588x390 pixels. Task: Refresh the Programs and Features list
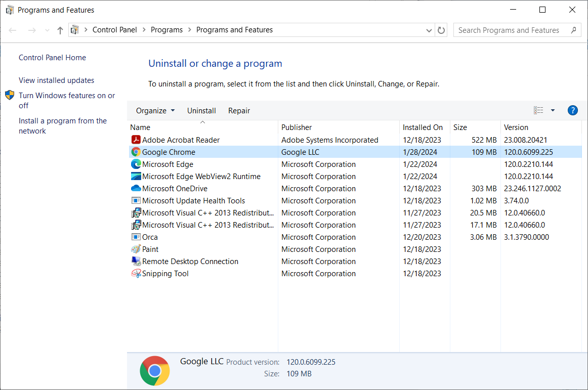pyautogui.click(x=441, y=30)
